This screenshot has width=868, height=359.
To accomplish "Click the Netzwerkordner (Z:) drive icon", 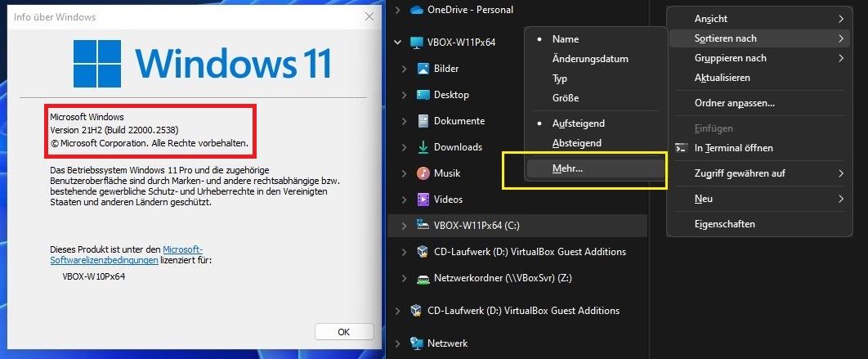I will tap(423, 278).
